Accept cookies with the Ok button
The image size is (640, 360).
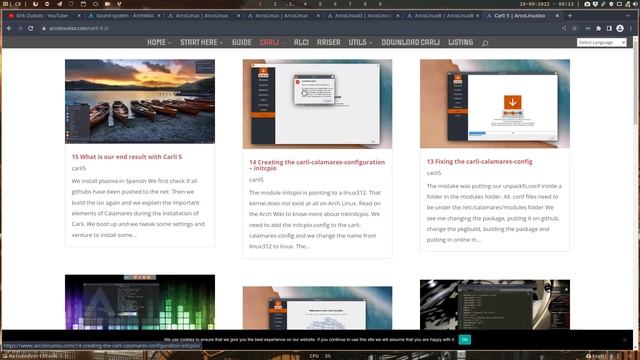(464, 340)
